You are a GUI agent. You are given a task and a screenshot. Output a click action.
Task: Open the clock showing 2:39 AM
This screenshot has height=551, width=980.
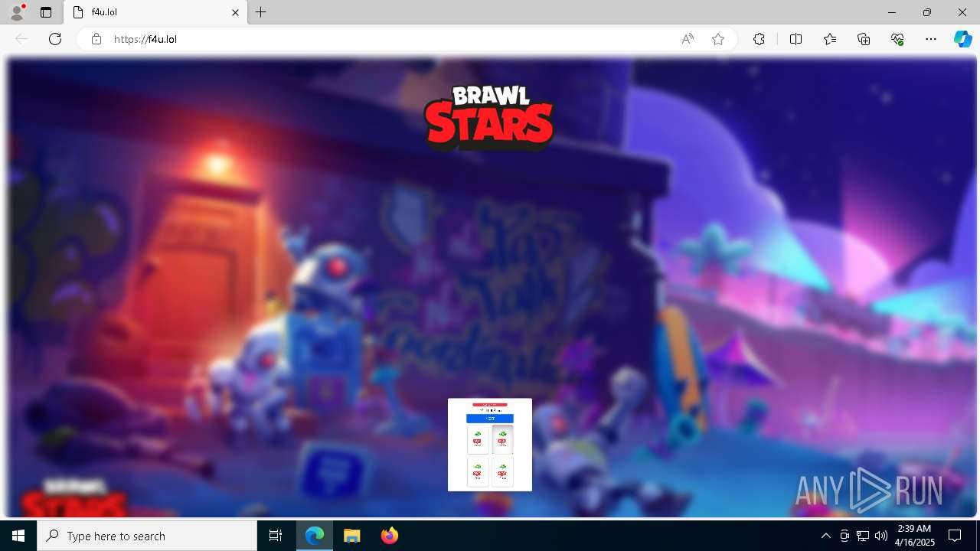tap(914, 536)
